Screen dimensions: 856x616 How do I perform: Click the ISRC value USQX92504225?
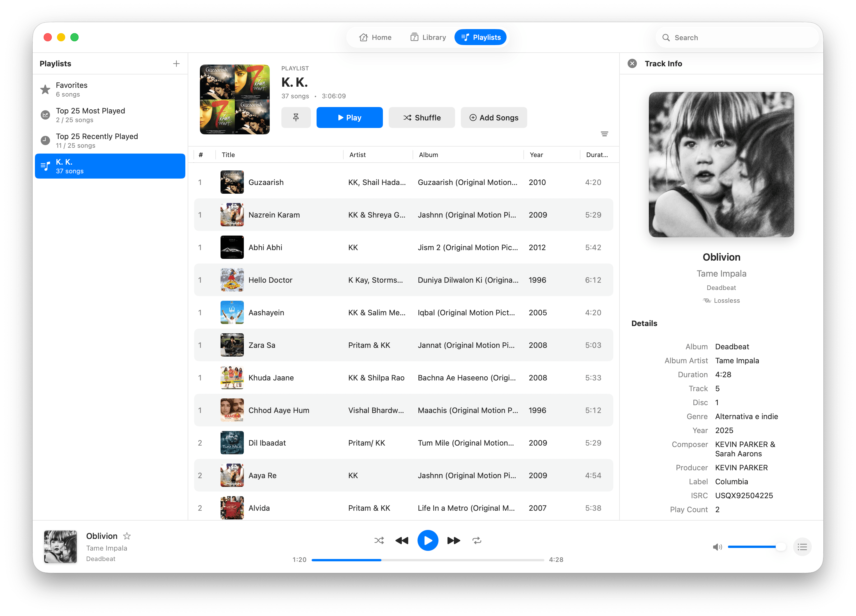(744, 496)
